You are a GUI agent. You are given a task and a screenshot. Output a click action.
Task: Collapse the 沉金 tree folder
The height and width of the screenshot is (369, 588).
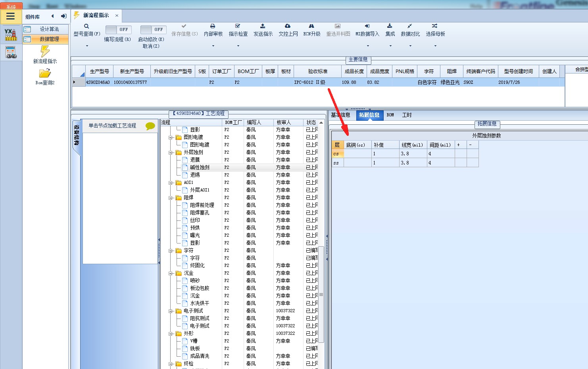pyautogui.click(x=171, y=273)
